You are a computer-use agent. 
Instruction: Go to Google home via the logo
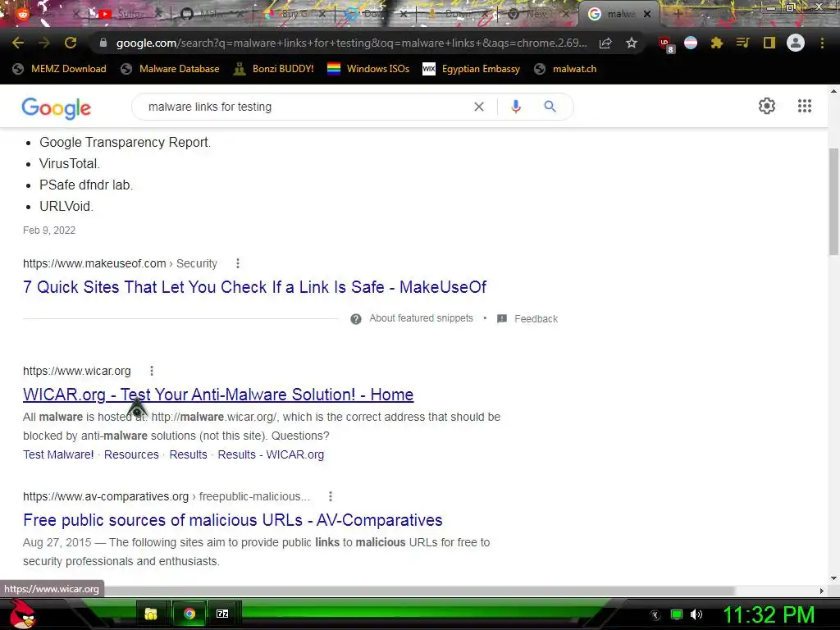click(x=57, y=108)
